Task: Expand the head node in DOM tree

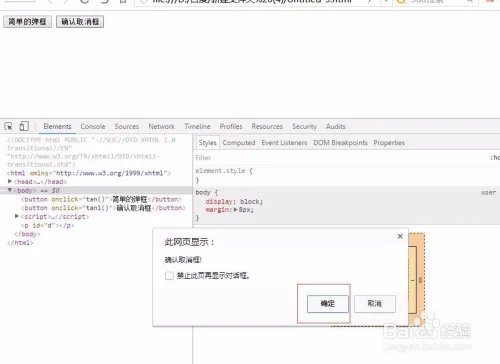Action: coord(10,181)
